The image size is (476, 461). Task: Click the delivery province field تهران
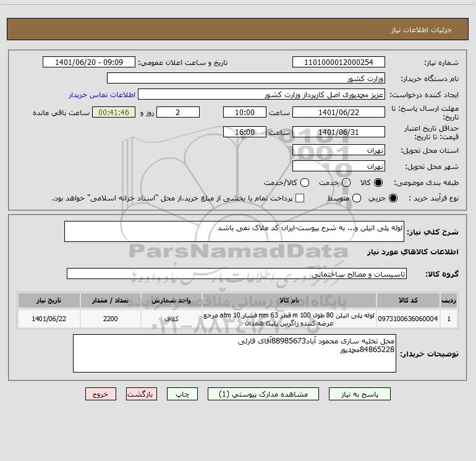339,150
